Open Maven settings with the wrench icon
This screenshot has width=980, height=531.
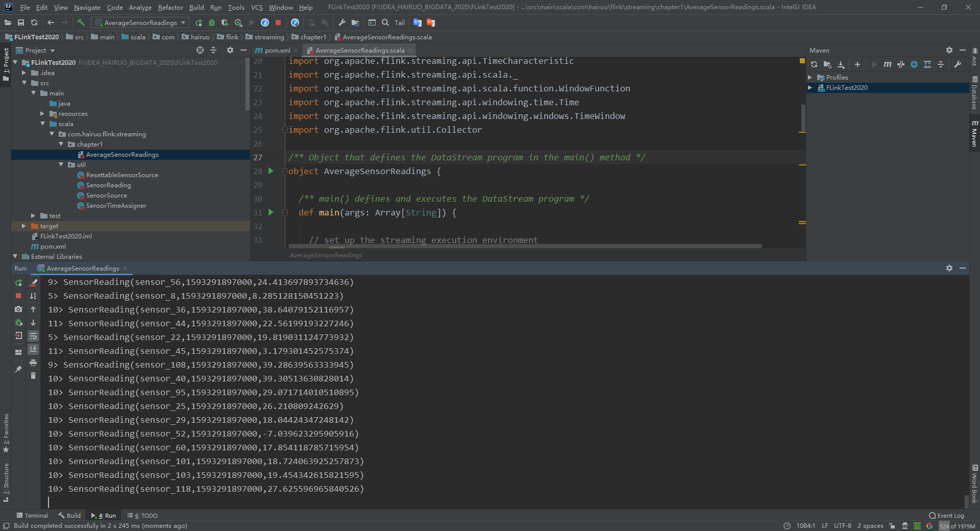click(x=958, y=64)
